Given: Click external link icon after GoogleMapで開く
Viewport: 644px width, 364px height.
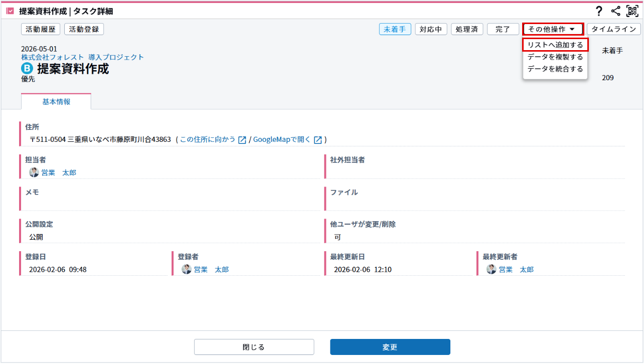Looking at the screenshot, I should [317, 140].
